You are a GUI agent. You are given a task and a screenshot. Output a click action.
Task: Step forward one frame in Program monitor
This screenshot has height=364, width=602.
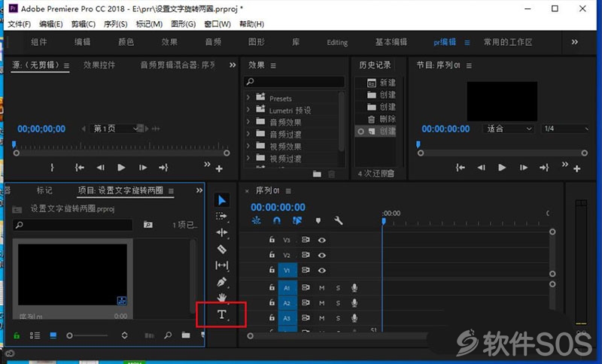[x=523, y=168]
